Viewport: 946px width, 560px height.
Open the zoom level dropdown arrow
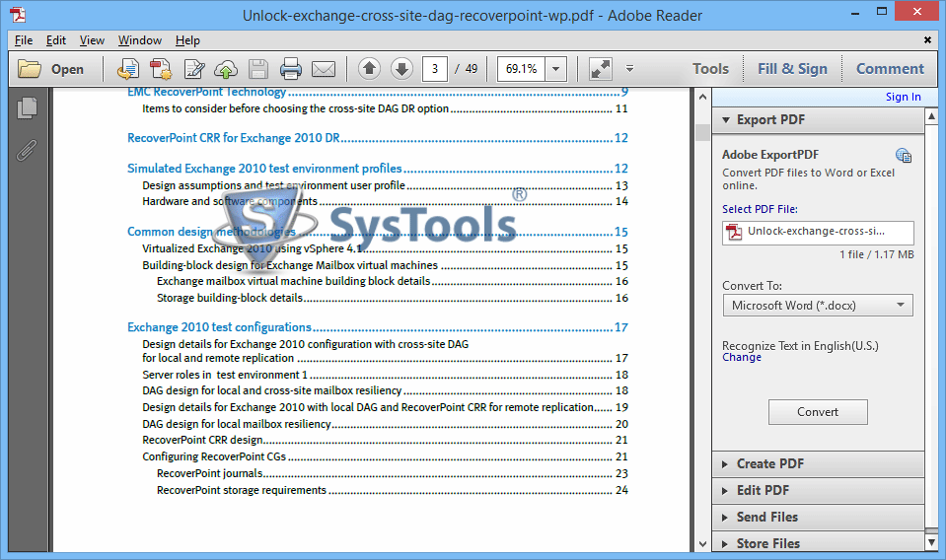click(555, 69)
